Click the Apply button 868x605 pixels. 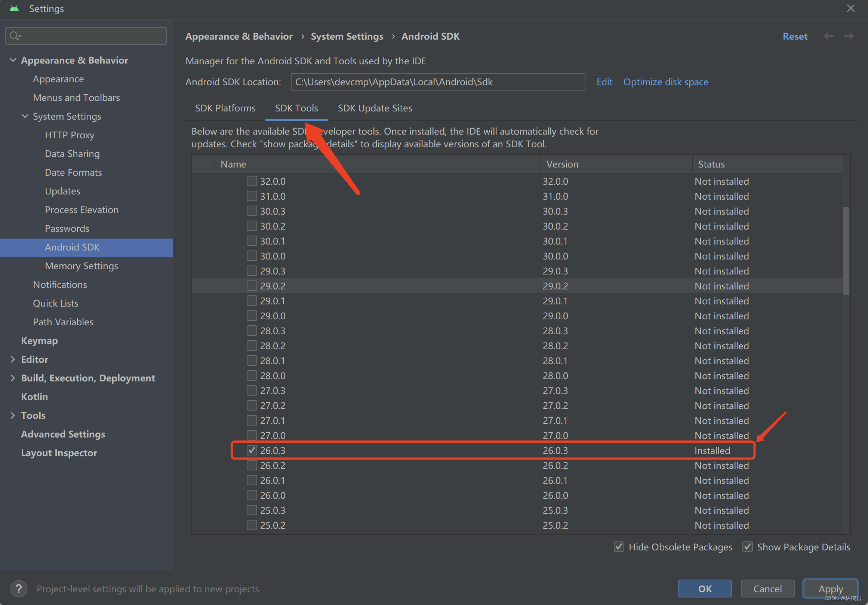coord(830,589)
